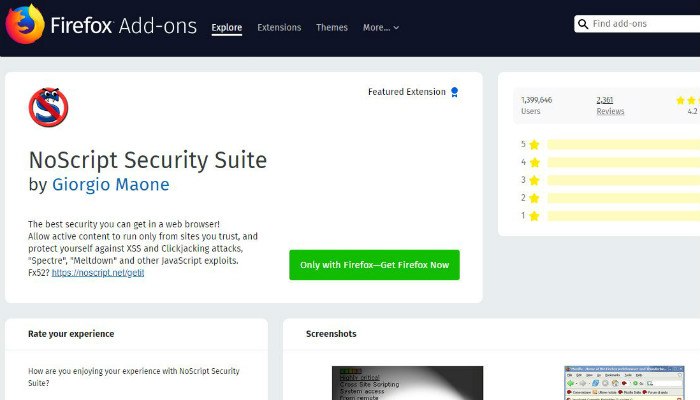Click the Featured Extension badge icon
700x400 pixels.
(454, 92)
